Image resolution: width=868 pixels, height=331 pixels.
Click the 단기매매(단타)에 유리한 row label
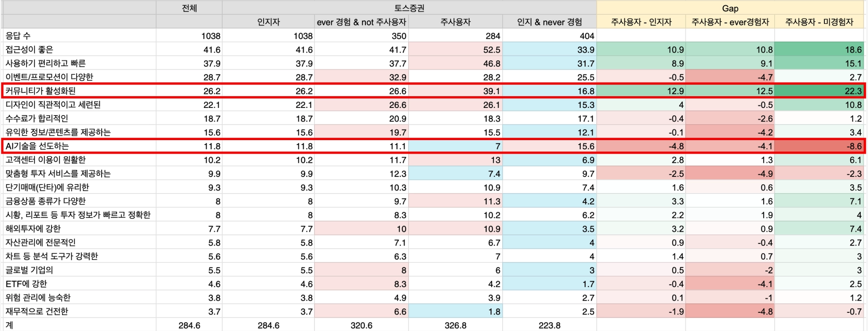[47, 188]
